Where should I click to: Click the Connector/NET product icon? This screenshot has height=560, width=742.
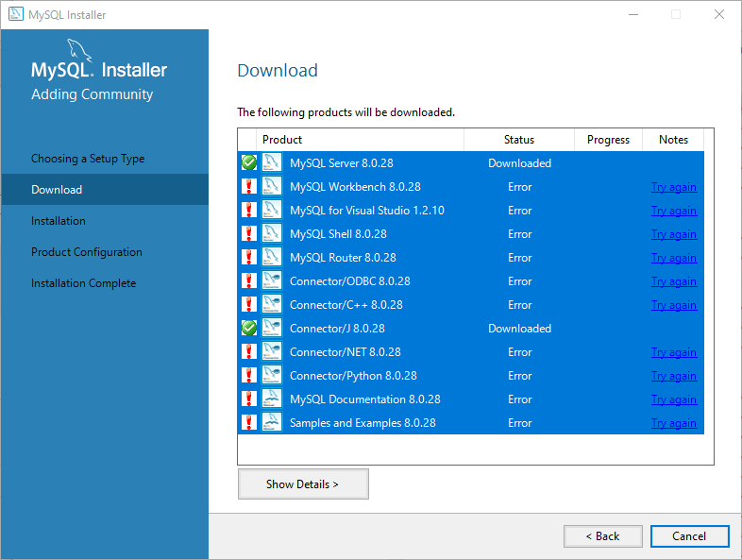click(272, 351)
